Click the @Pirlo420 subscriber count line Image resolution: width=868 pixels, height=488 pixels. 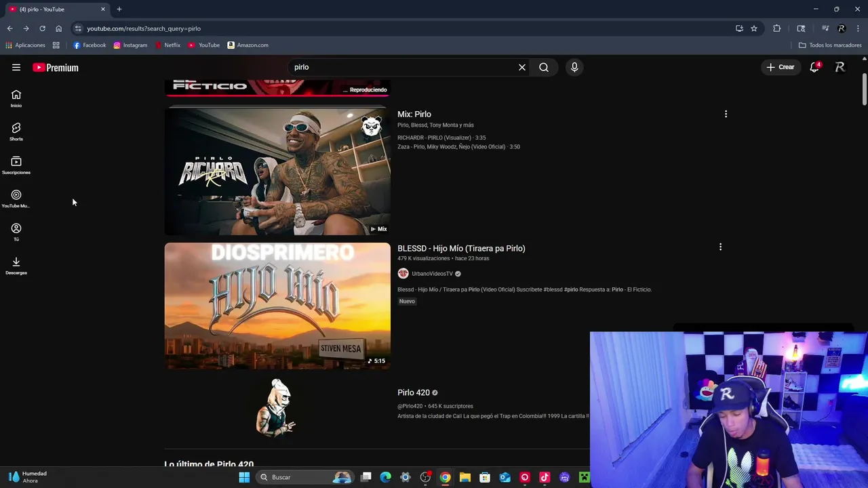[x=435, y=406]
